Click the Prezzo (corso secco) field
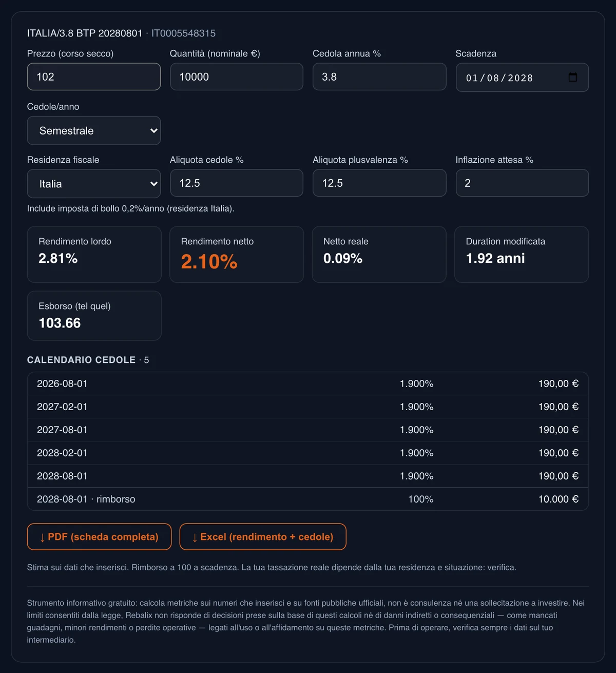This screenshot has height=673, width=616. tap(94, 76)
